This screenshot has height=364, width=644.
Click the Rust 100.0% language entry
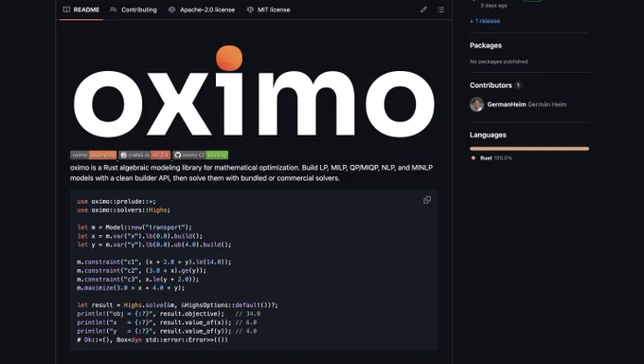coord(492,158)
